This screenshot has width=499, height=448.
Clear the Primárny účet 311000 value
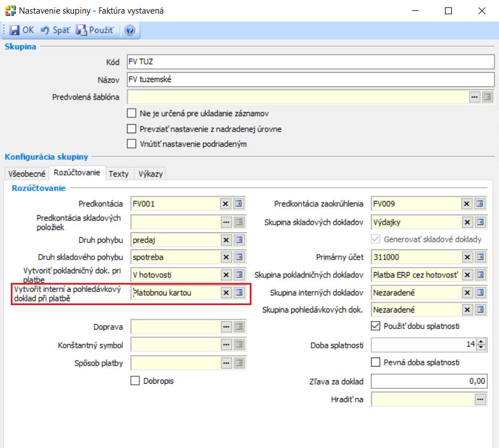[467, 257]
